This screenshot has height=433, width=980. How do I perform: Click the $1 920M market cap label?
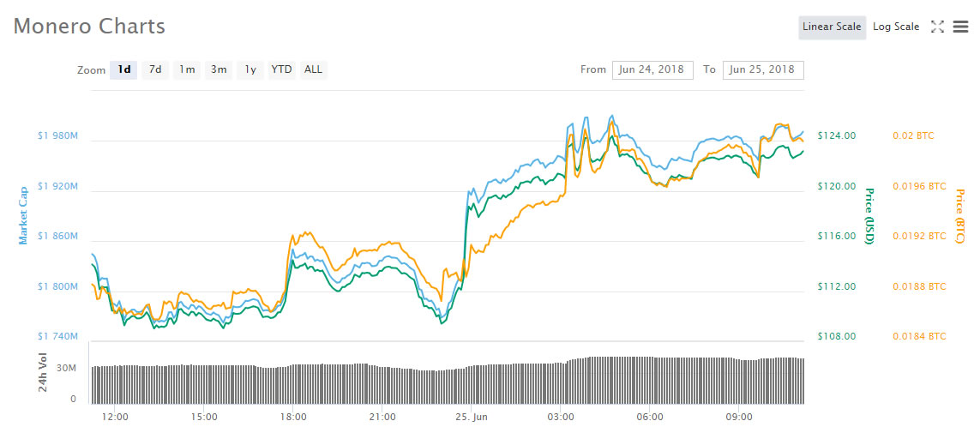pyautogui.click(x=57, y=186)
